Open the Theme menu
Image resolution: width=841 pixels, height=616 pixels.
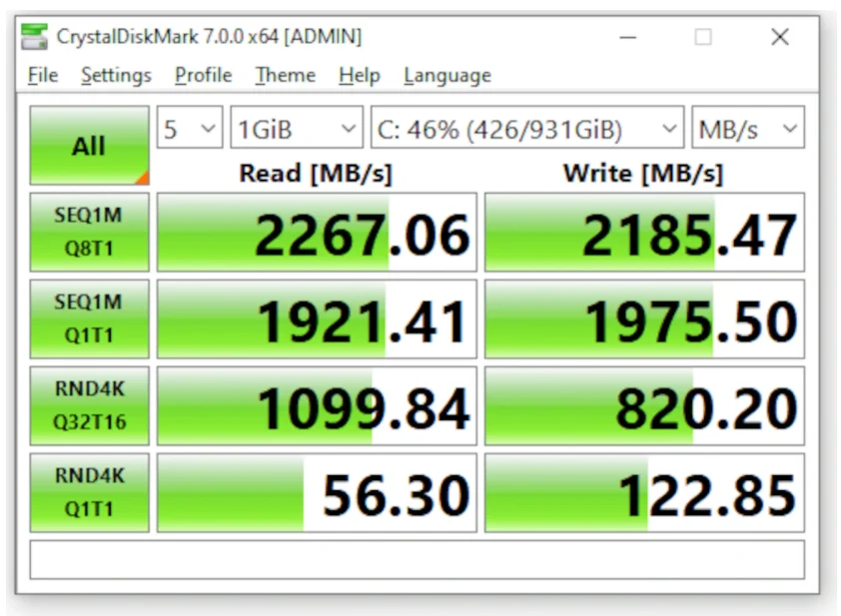pos(286,75)
